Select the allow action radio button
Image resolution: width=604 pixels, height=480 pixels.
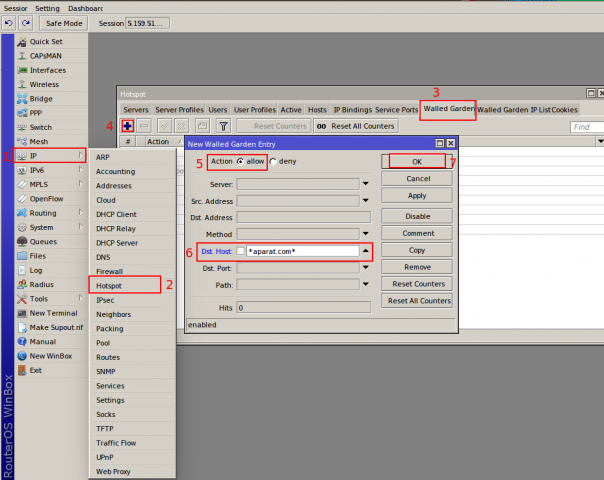coord(240,161)
